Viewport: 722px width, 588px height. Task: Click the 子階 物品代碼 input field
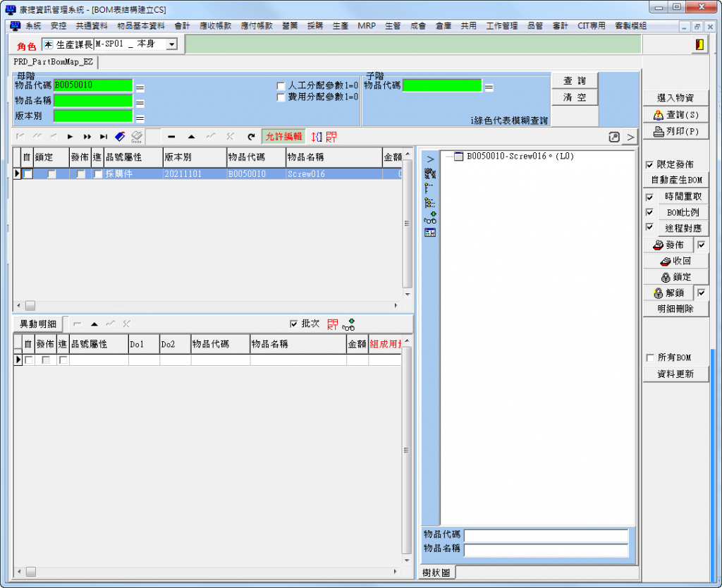pos(442,85)
